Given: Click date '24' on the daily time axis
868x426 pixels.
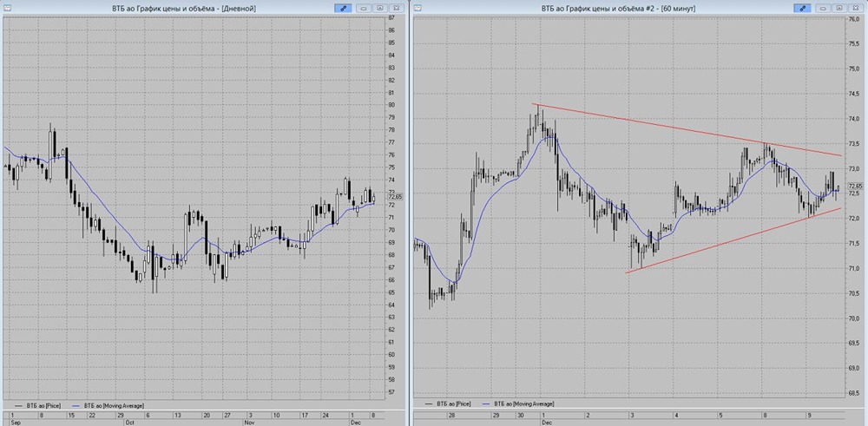Looking at the screenshot, I should pyautogui.click(x=324, y=415).
